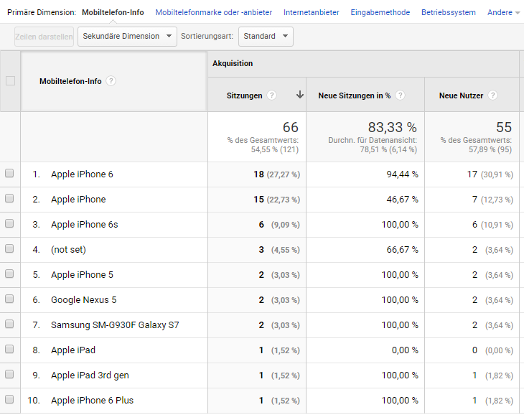Check the Apple iPhone 6 row checkbox
524x420 pixels.
(x=9, y=173)
